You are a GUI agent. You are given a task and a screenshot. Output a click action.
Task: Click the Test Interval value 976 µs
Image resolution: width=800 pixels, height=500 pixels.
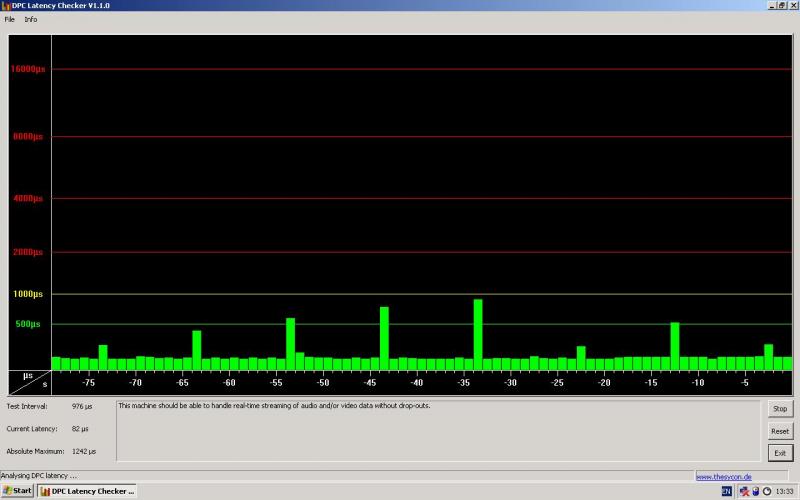[82, 407]
